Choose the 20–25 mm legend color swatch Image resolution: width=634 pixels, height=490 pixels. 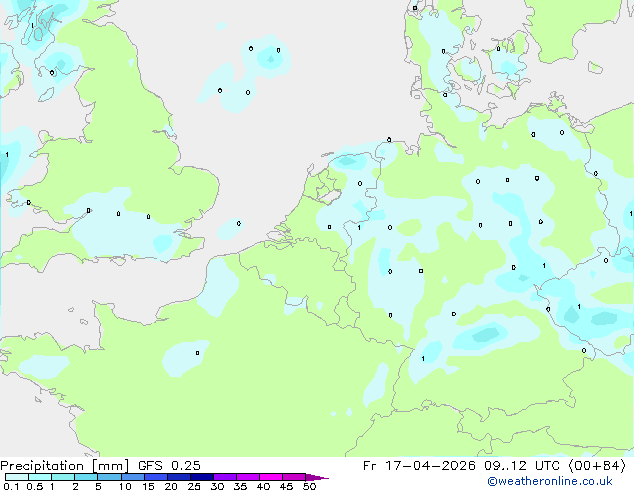(x=179, y=477)
